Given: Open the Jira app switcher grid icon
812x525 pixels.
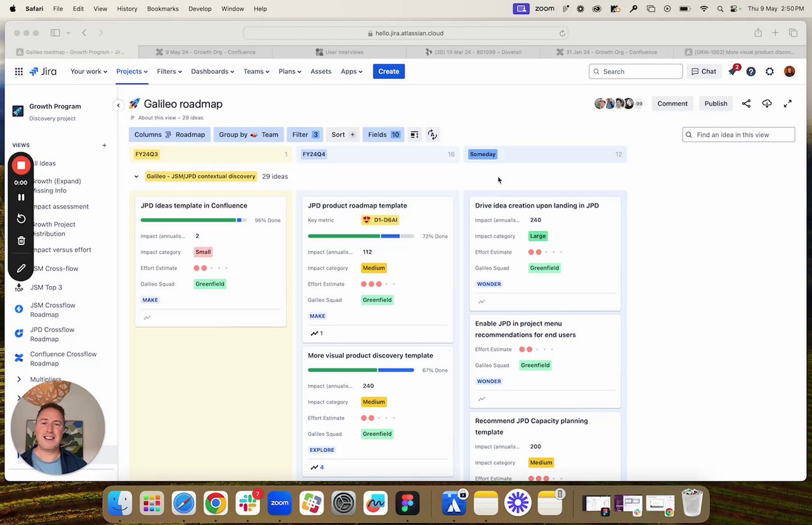Looking at the screenshot, I should pos(19,72).
